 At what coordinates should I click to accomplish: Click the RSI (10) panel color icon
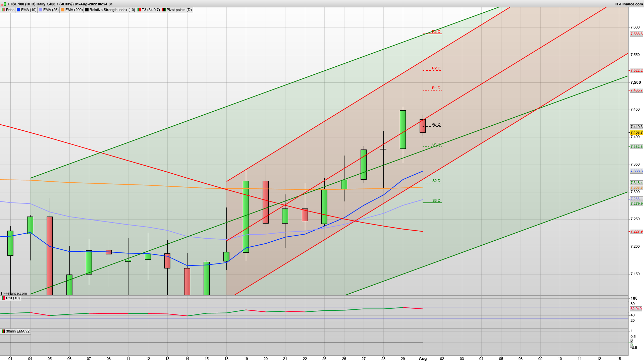pos(3,298)
